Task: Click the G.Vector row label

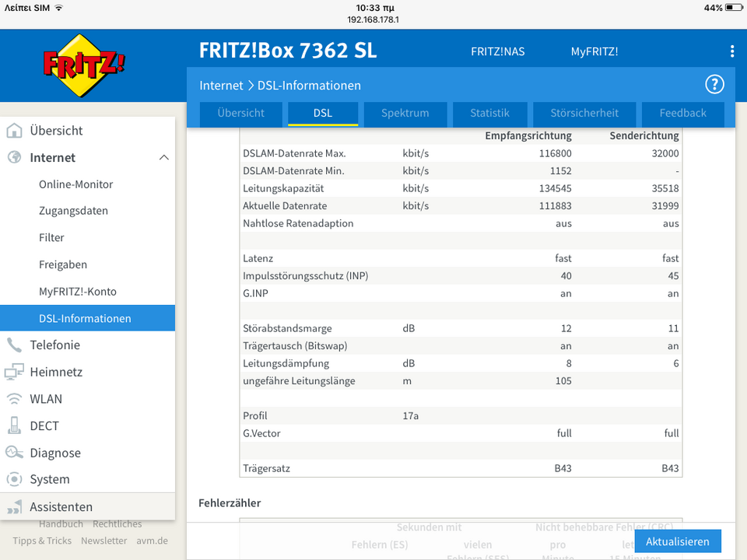Action: tap(261, 433)
